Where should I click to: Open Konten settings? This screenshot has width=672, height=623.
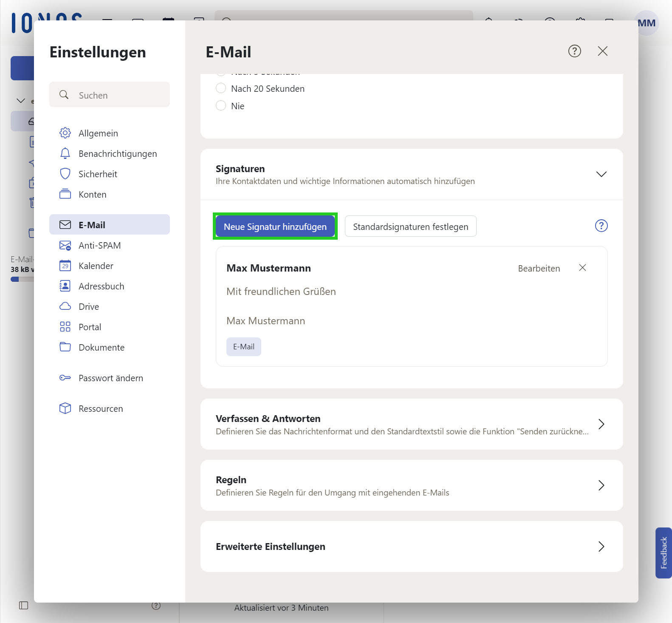(x=109, y=195)
